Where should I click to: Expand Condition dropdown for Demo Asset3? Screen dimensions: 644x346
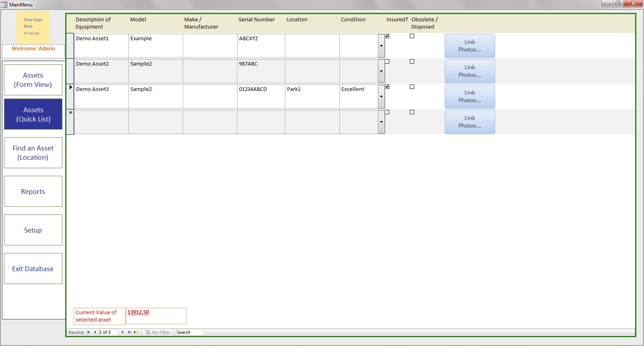(x=381, y=97)
